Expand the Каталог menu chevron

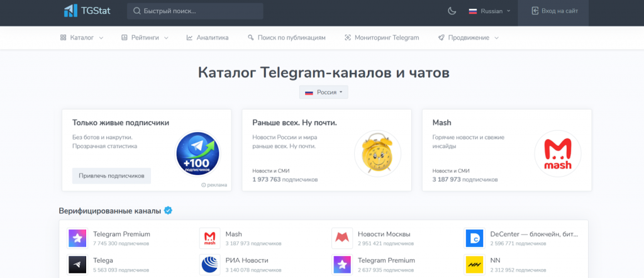pyautogui.click(x=101, y=38)
